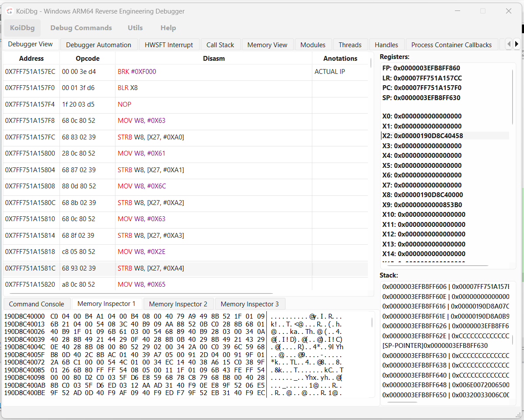Screen dimensions: 524x420
Task: Close the KoiDbg window
Action: coord(509,11)
